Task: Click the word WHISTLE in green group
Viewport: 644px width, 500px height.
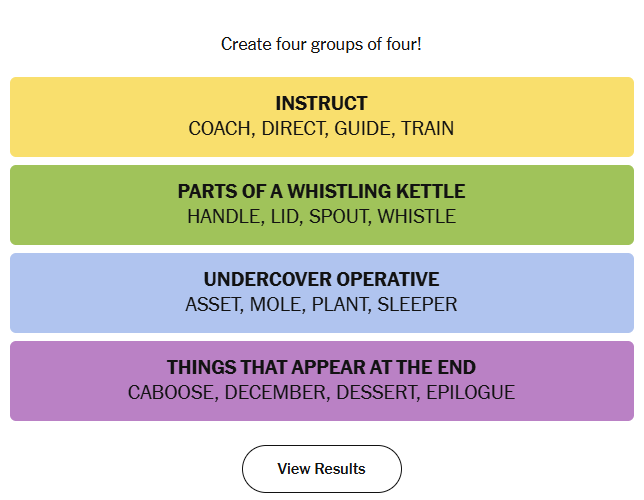Action: (416, 217)
